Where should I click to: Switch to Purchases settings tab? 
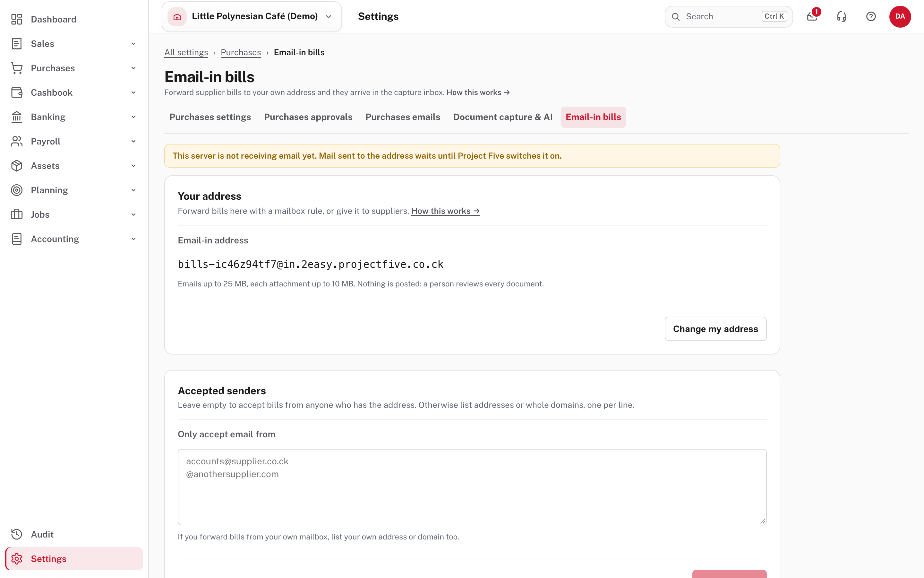click(x=210, y=117)
